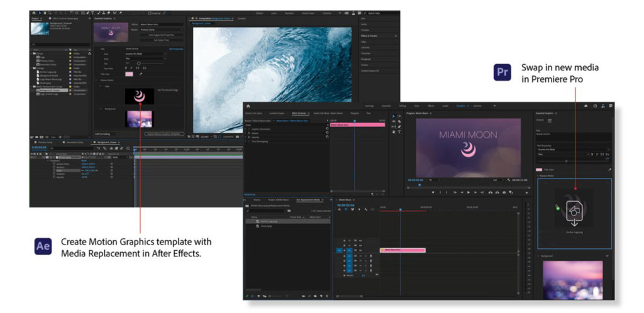This screenshot has width=644, height=313.
Task: Select the Selection tool in Premiere Pro tools
Action: 394,116
